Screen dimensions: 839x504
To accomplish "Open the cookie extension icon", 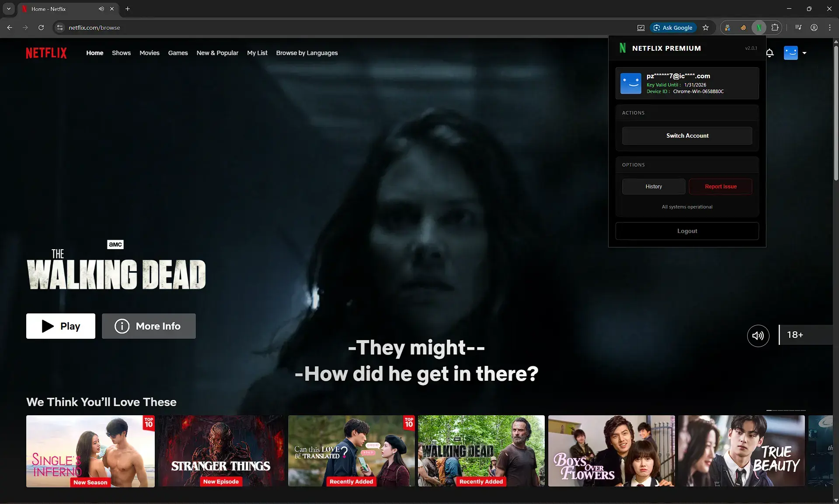I will pos(743,28).
